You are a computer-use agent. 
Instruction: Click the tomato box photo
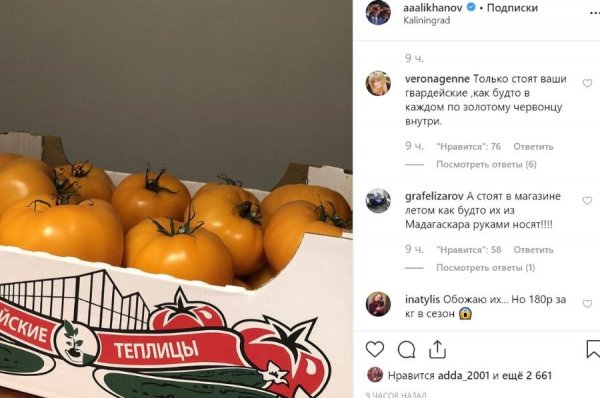coord(176,199)
